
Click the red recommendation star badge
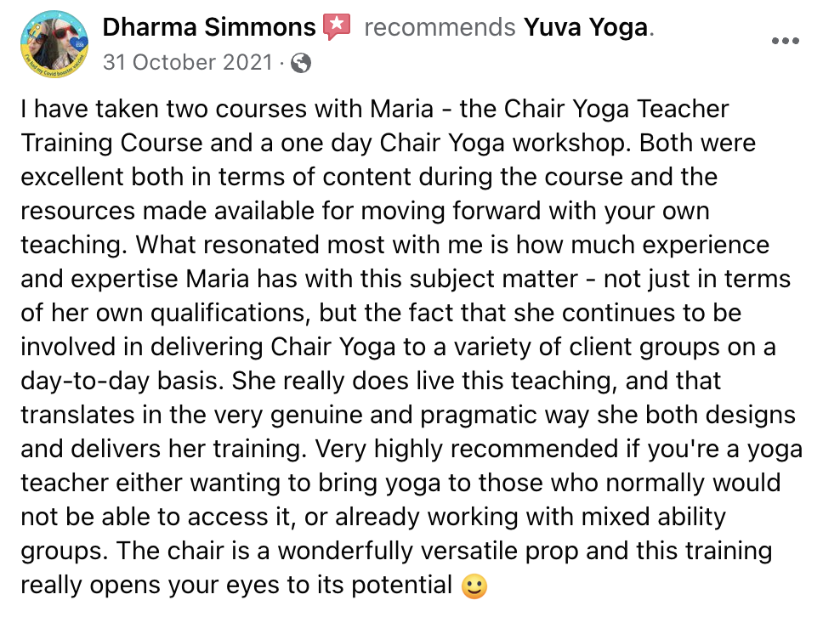[x=337, y=26]
